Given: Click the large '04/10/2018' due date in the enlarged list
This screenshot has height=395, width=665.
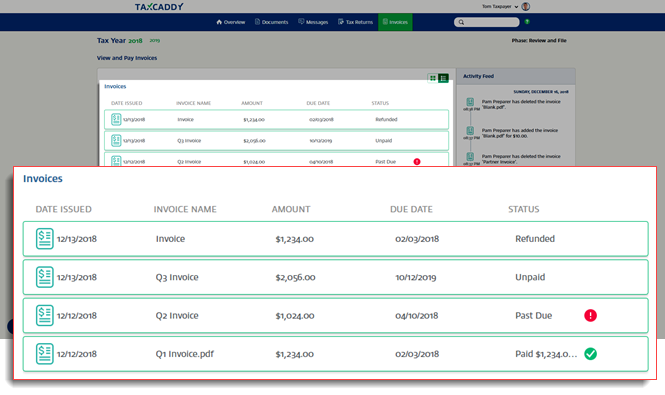Looking at the screenshot, I should (x=416, y=316).
